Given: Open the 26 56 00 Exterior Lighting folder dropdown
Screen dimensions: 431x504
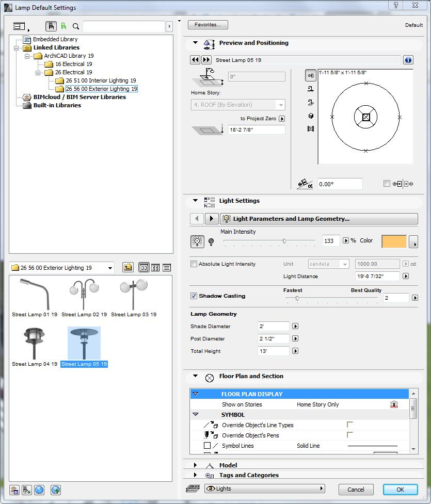Looking at the screenshot, I should [62, 268].
